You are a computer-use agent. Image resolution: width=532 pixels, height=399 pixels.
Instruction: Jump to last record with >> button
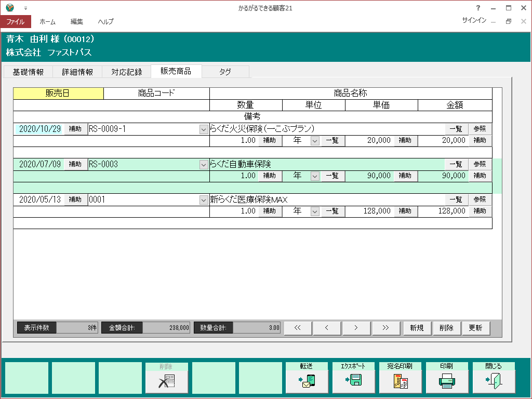pos(385,328)
